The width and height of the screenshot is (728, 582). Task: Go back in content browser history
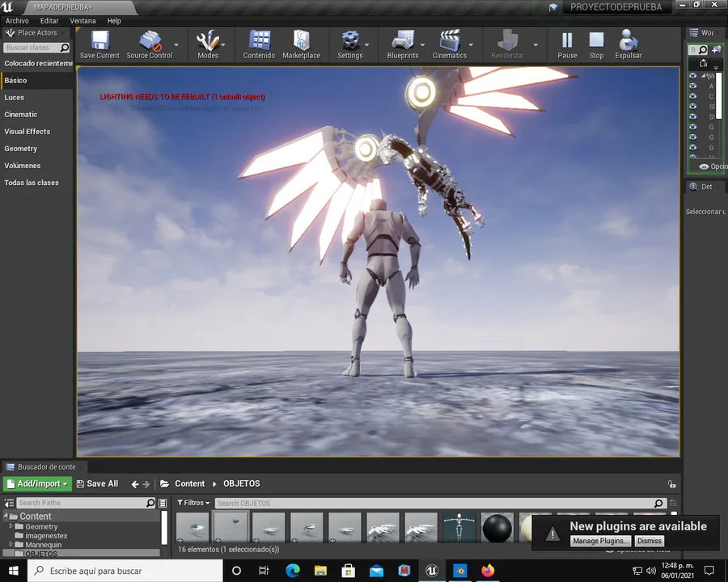tap(135, 484)
